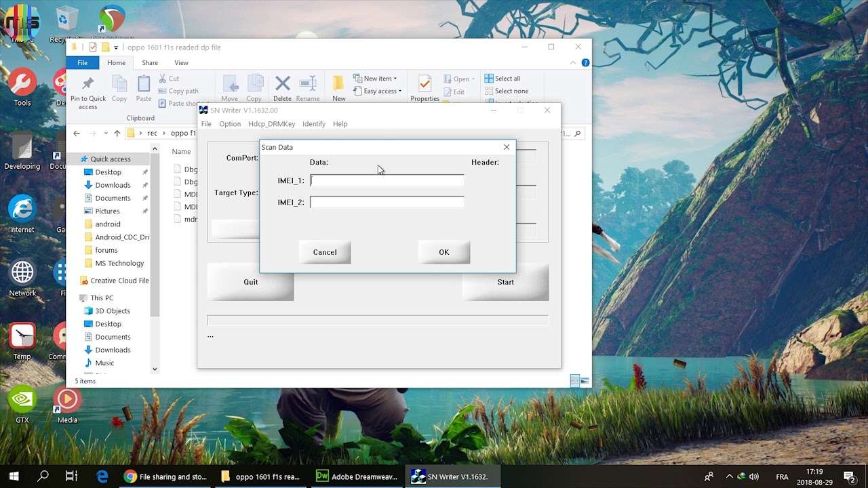Expand the New item dropdown
Image resolution: width=868 pixels, height=488 pixels.
point(380,79)
